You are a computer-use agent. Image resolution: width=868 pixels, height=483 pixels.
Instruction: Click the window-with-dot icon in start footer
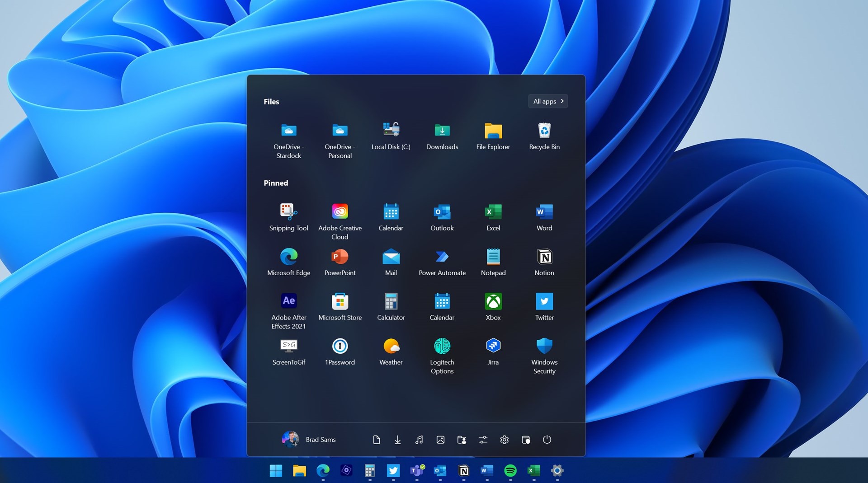pyautogui.click(x=526, y=440)
